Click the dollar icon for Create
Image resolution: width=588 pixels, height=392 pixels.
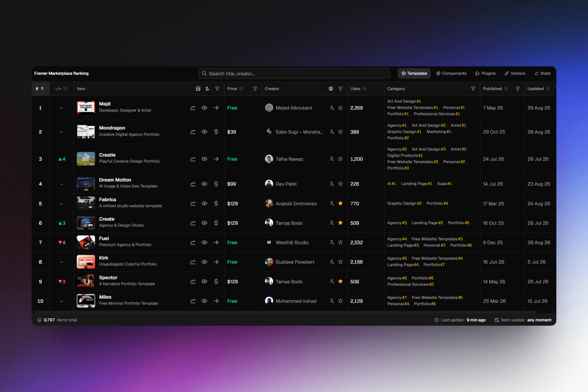[216, 223]
